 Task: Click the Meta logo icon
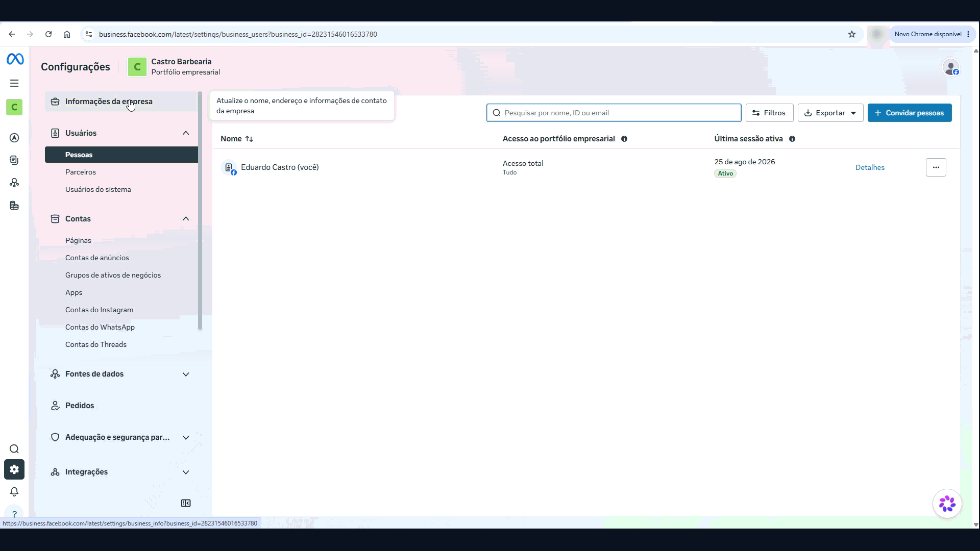click(15, 59)
